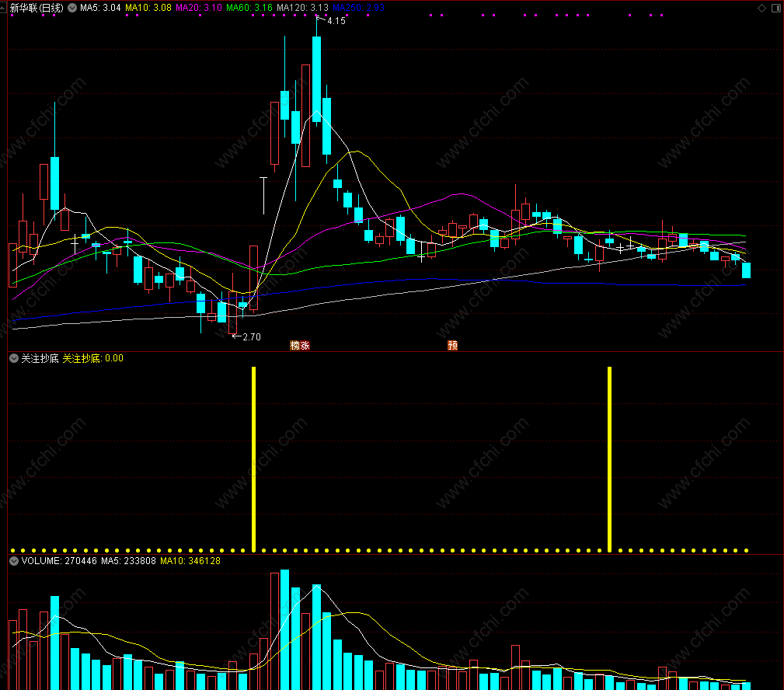Click the volume MA10: 346128 label
This screenshot has height=690, width=784.
(190, 561)
